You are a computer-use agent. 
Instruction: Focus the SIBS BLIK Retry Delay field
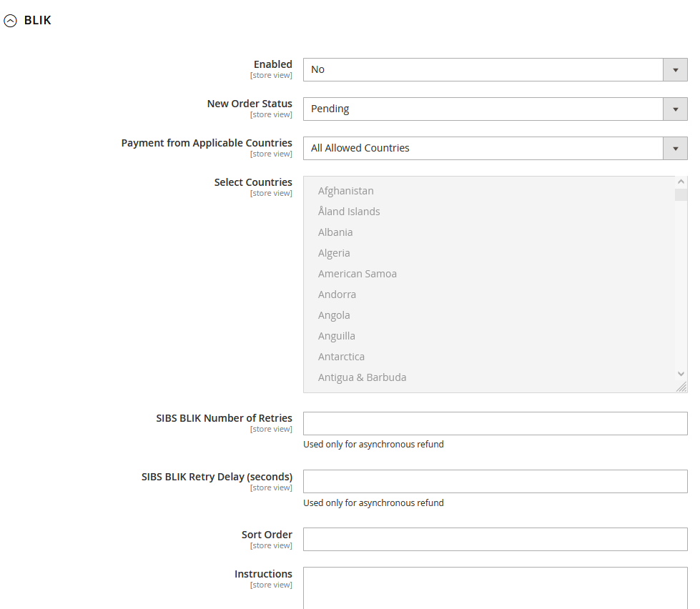pyautogui.click(x=495, y=482)
